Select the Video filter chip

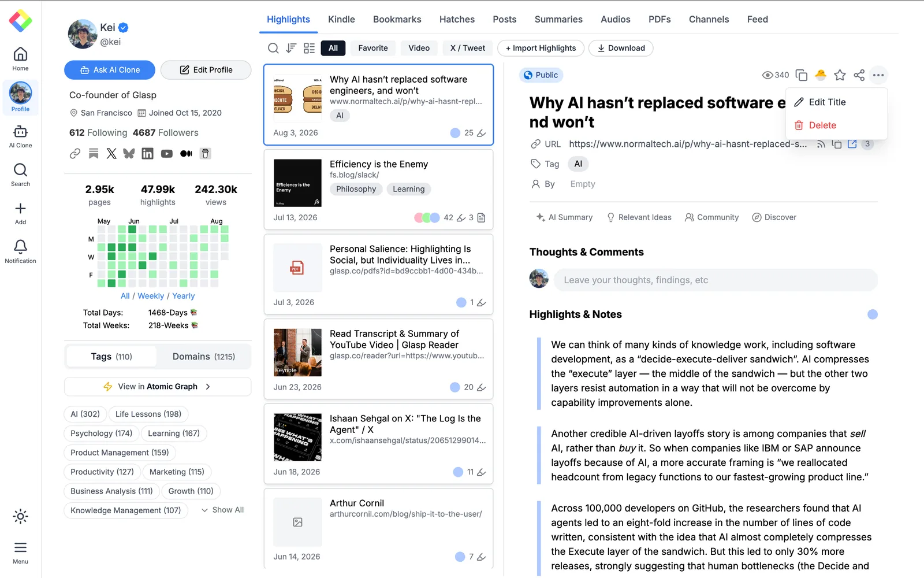[x=419, y=48]
